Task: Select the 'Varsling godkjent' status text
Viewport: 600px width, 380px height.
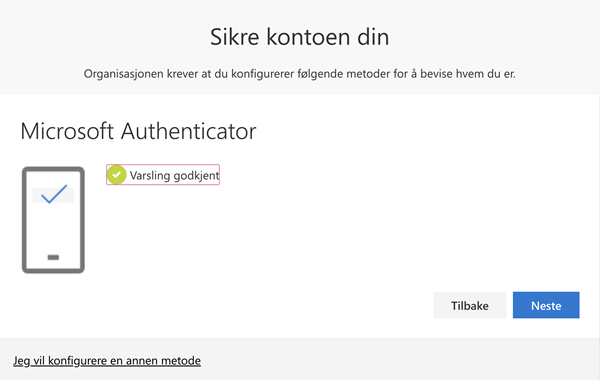Action: (174, 175)
